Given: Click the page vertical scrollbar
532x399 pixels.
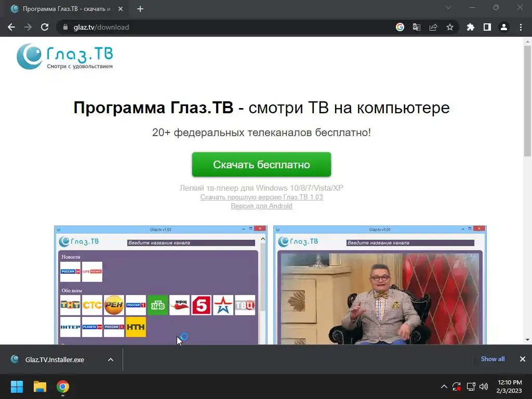Looking at the screenshot, I should click(527, 101).
